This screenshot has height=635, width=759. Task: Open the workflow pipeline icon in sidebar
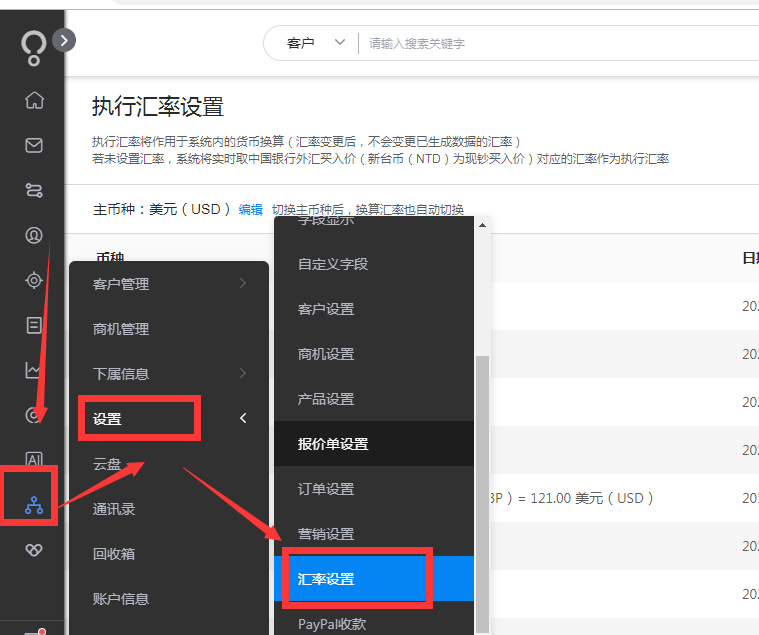[x=34, y=190]
